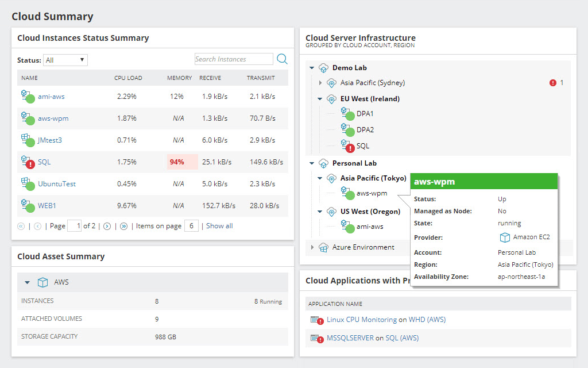
Task: Click the Amazon EC2 provider icon in the tooltip
Action: (x=505, y=236)
